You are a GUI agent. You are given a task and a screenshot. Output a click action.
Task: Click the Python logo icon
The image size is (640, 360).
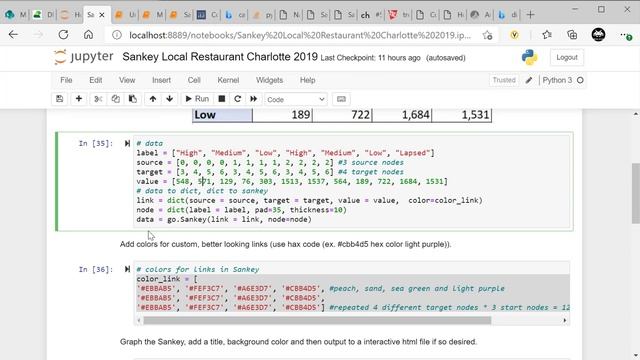(529, 57)
